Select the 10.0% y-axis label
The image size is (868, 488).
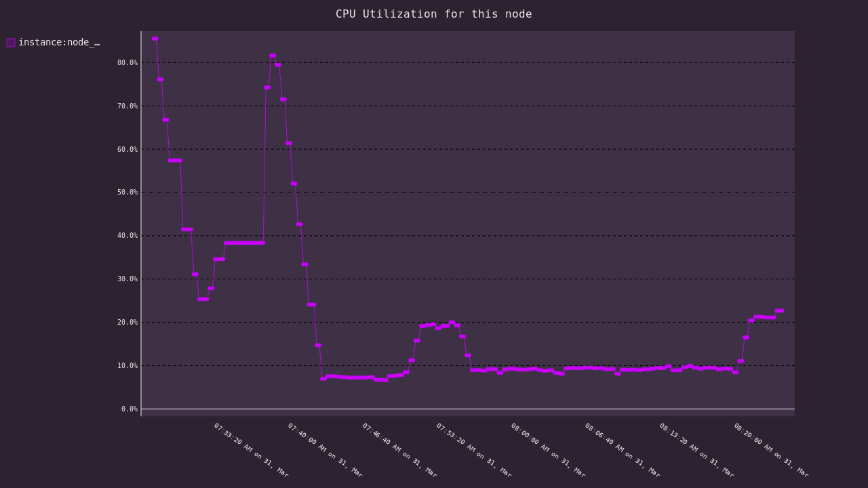[x=127, y=366]
